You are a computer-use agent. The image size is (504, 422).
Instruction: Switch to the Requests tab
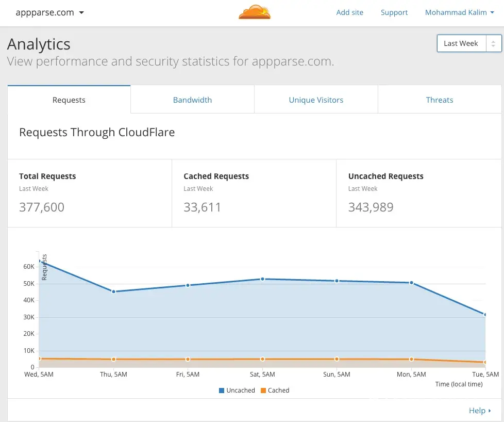(69, 100)
